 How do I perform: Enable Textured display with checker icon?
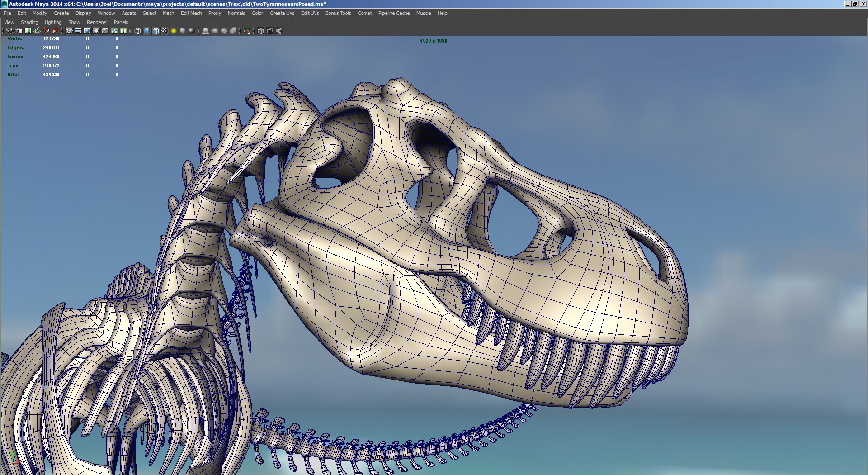165,31
